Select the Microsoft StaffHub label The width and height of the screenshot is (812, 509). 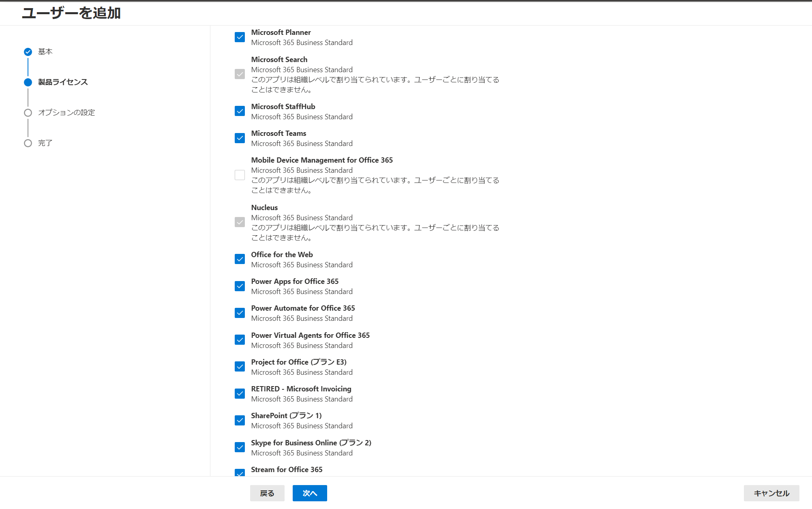[283, 107]
